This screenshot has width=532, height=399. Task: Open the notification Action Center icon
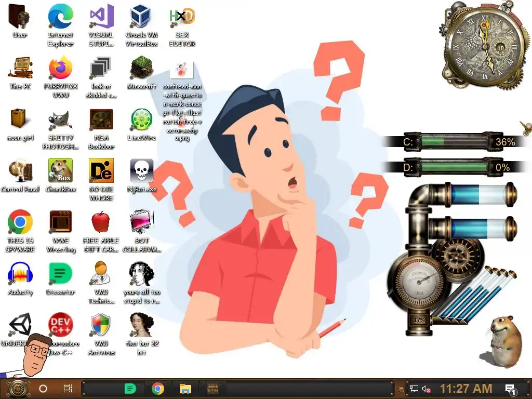click(x=511, y=389)
